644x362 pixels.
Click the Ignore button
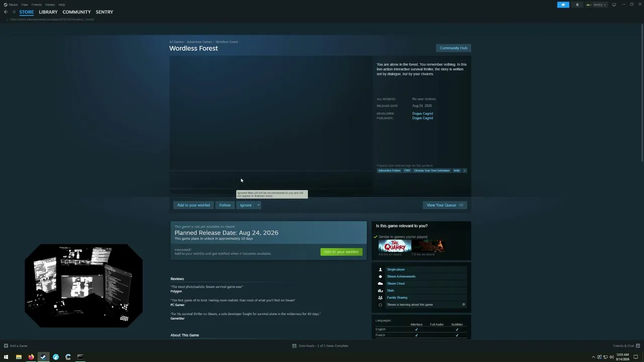(246, 205)
